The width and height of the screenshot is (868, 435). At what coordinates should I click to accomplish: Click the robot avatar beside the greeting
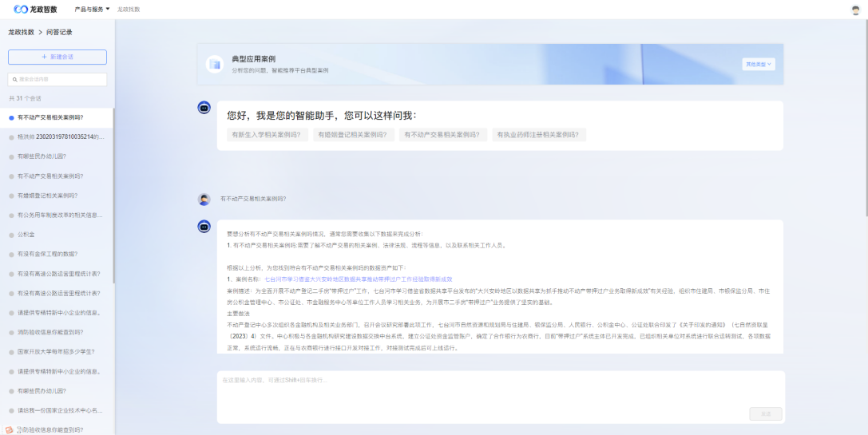(x=204, y=108)
